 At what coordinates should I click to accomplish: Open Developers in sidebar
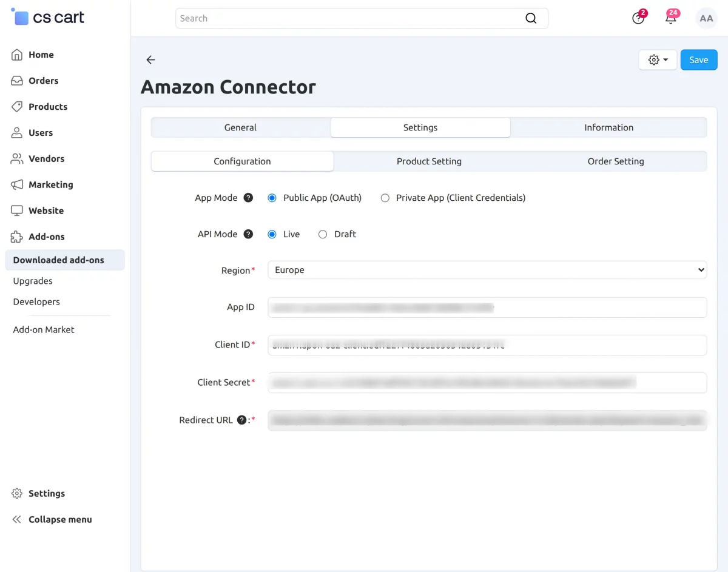pos(36,301)
